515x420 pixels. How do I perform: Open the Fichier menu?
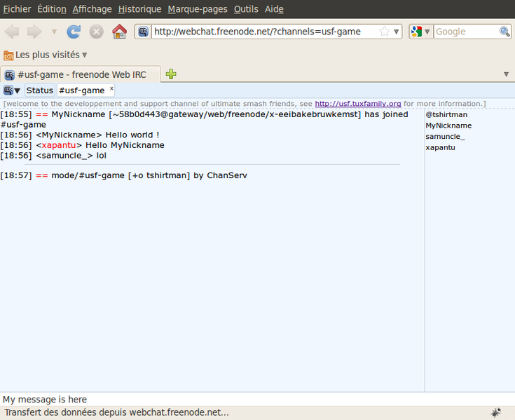click(17, 9)
